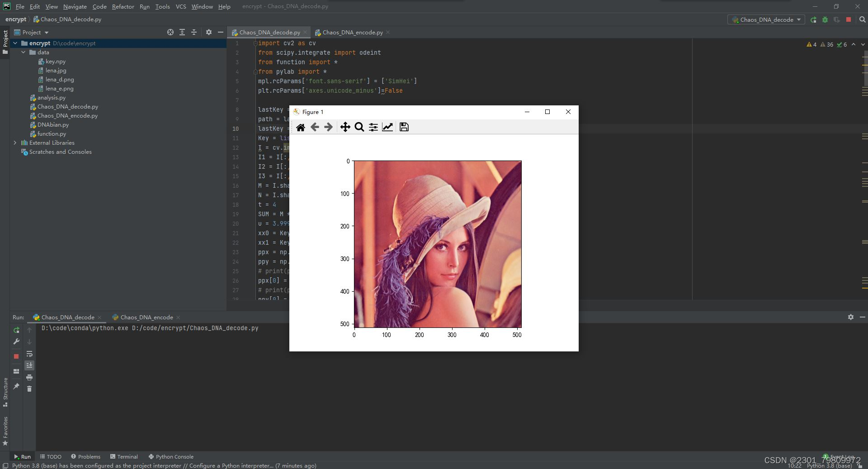Reset the Figure 1 view with Home icon
The image size is (868, 469).
[x=300, y=127]
